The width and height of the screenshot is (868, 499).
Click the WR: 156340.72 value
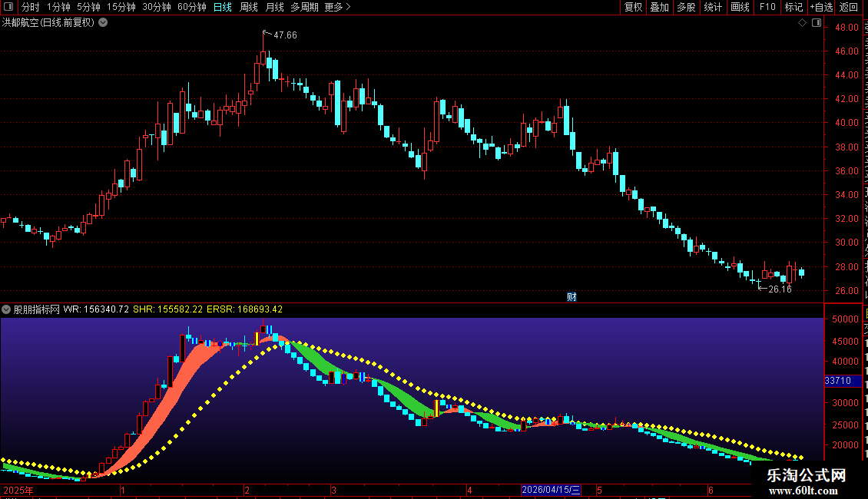pyautogui.click(x=96, y=309)
